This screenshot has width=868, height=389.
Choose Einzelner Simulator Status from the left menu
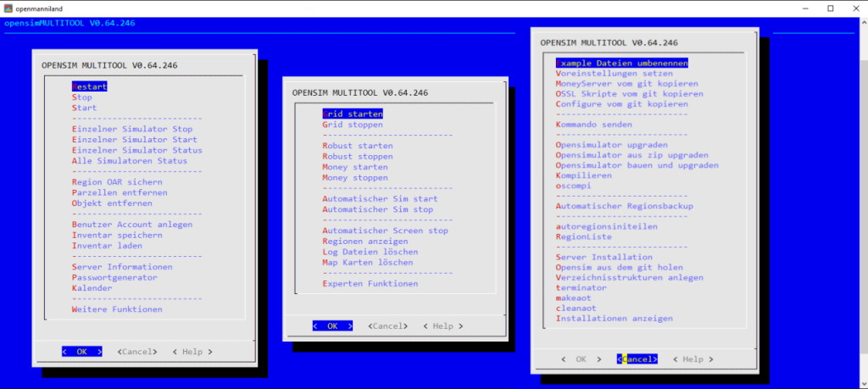[x=135, y=150]
